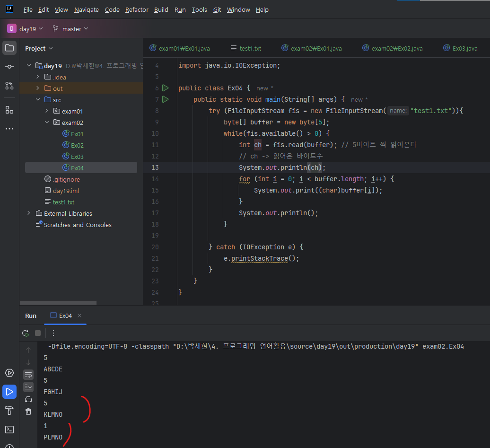Viewport: 490px width, 448px height.
Task: Open the Build hammer tool window
Action: pos(9,410)
